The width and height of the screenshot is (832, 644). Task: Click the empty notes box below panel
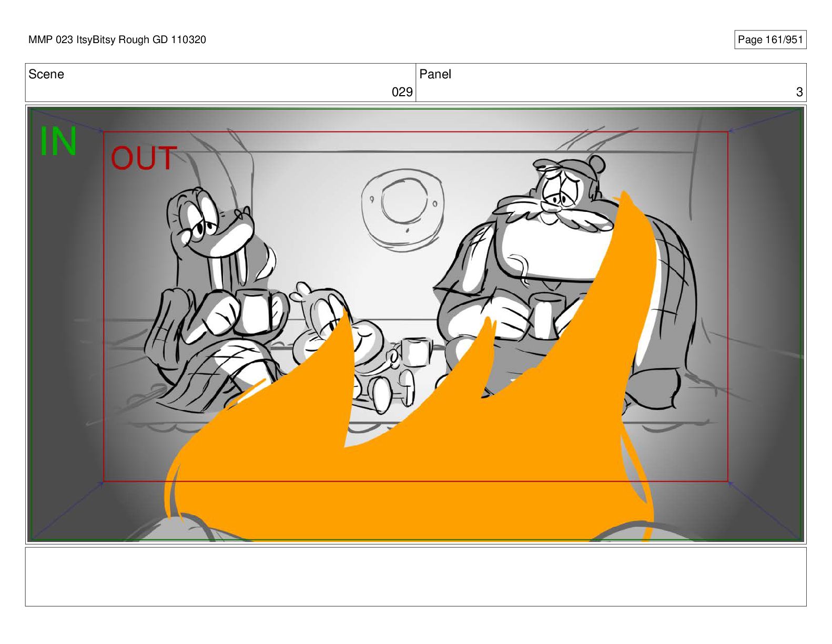415,577
